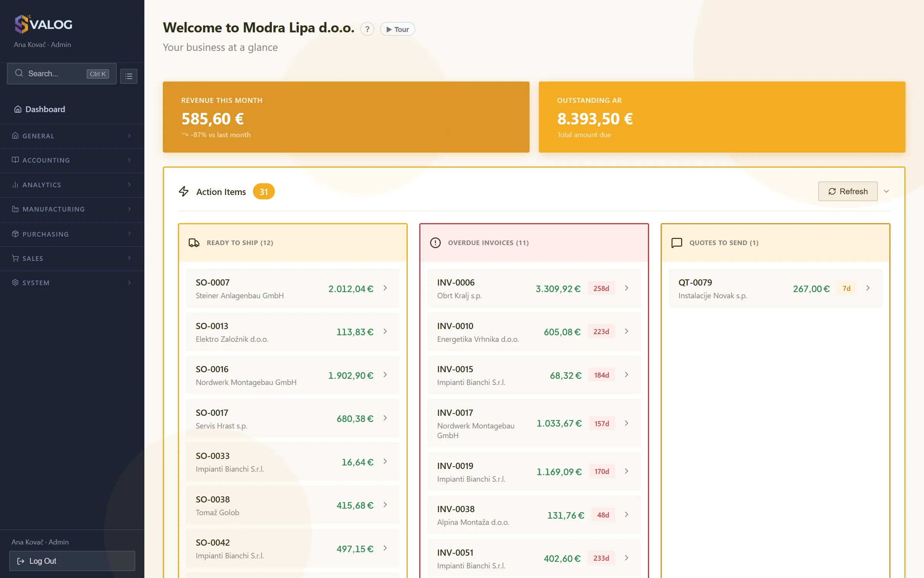
Task: Open the Revenue This Month card
Action: (346, 117)
